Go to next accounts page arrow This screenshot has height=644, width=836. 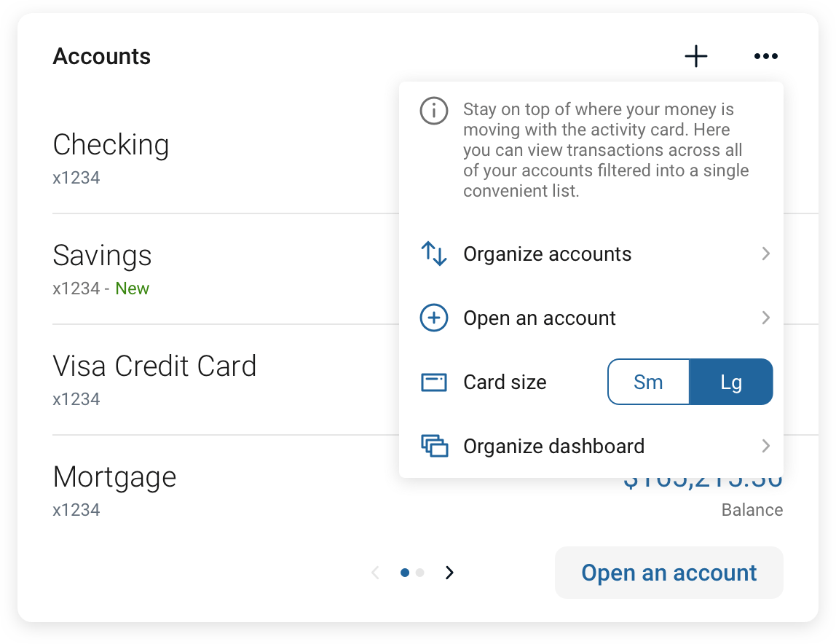[x=449, y=573]
